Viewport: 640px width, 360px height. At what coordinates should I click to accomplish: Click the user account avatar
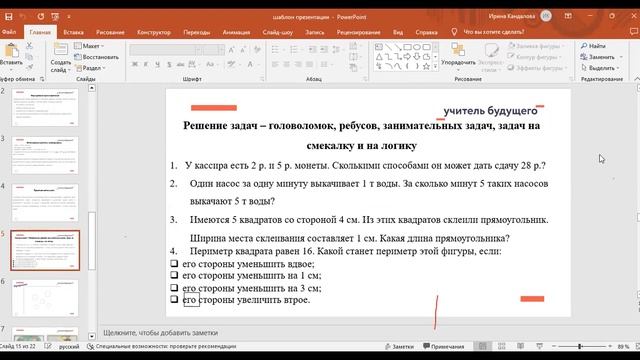pyautogui.click(x=546, y=16)
